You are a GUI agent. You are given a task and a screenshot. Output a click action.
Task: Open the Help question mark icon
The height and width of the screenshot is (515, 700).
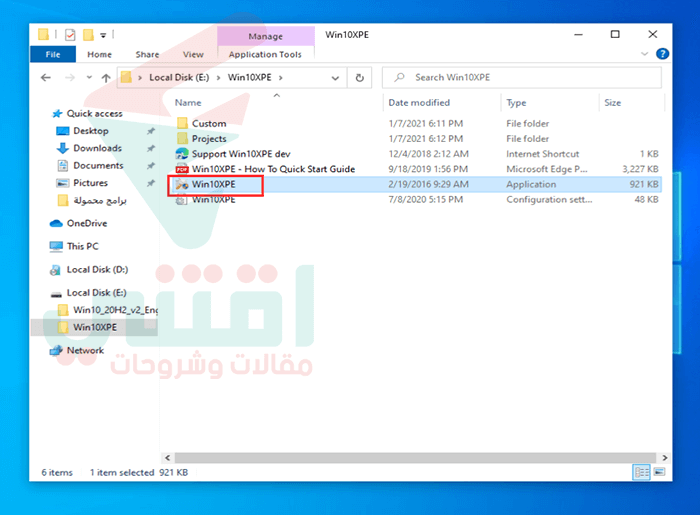662,54
